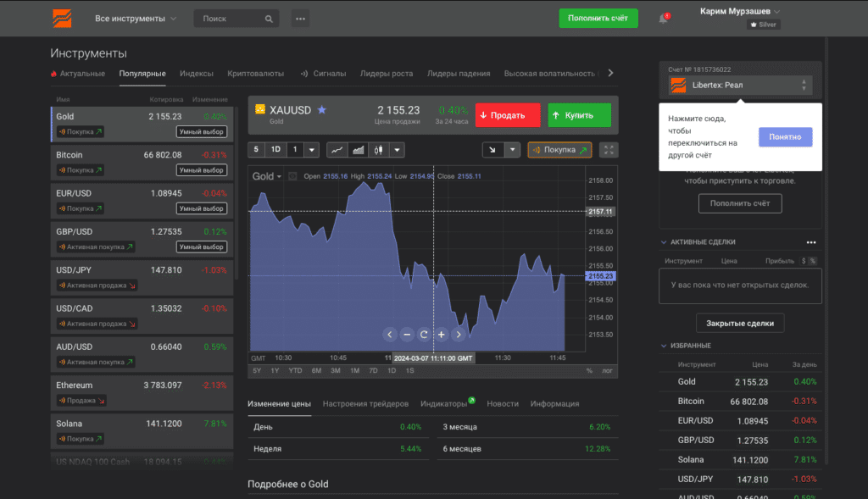Click the Libertex logo in header
The width and height of the screenshot is (868, 499).
[62, 18]
